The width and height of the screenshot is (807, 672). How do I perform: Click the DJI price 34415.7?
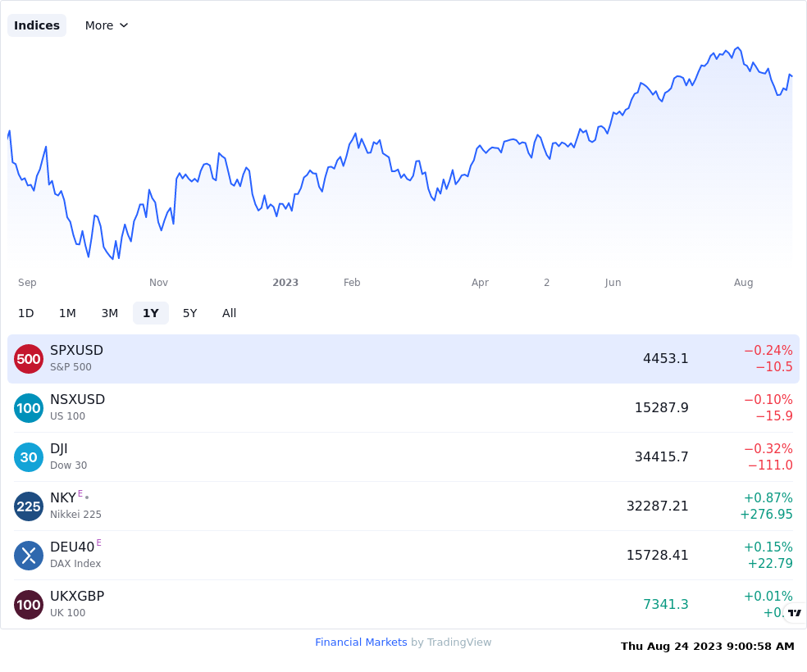pos(661,456)
